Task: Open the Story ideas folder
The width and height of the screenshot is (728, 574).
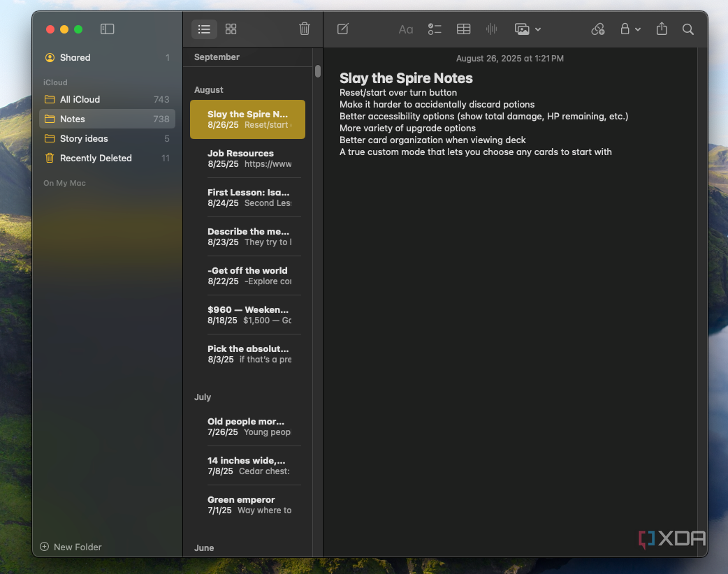Action: (x=108, y=138)
